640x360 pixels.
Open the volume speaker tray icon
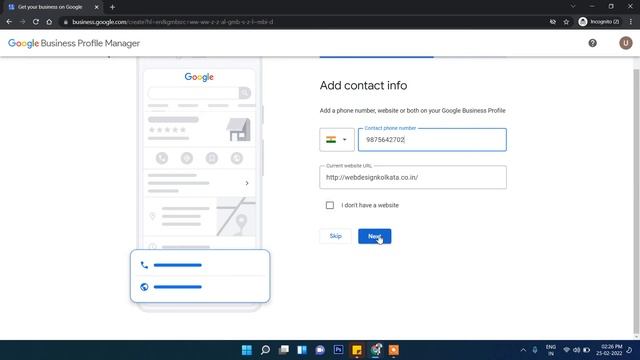click(576, 350)
